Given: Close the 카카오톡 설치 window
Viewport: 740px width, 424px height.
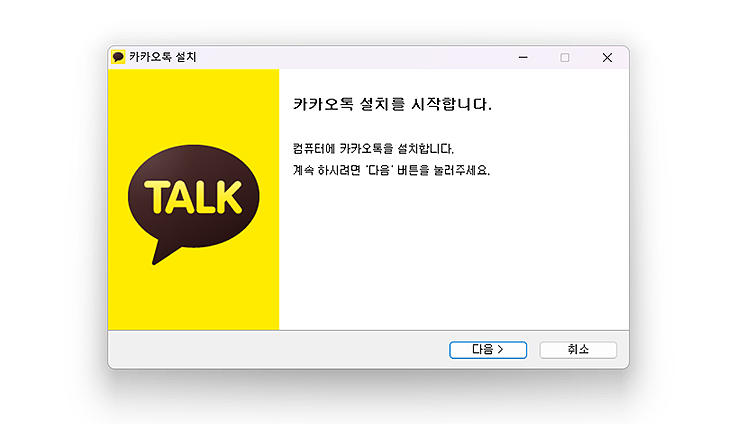Looking at the screenshot, I should click(x=607, y=58).
